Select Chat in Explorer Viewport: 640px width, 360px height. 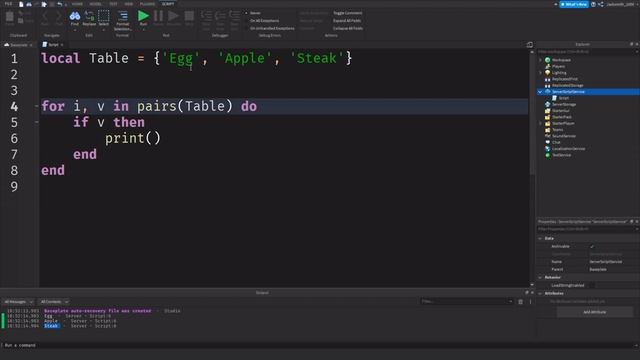pyautogui.click(x=556, y=142)
